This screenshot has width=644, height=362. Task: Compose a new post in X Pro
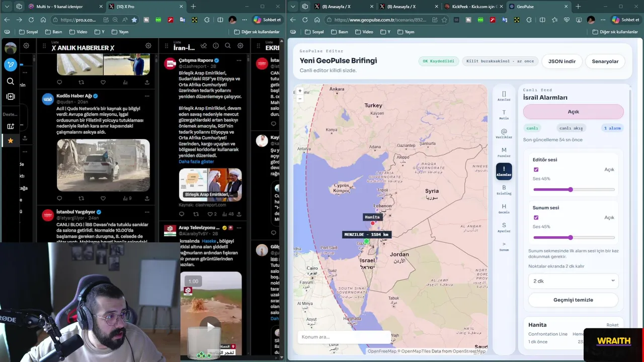(x=11, y=64)
